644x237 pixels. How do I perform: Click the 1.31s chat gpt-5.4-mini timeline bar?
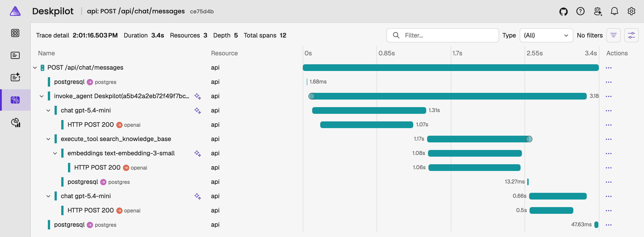tap(369, 110)
